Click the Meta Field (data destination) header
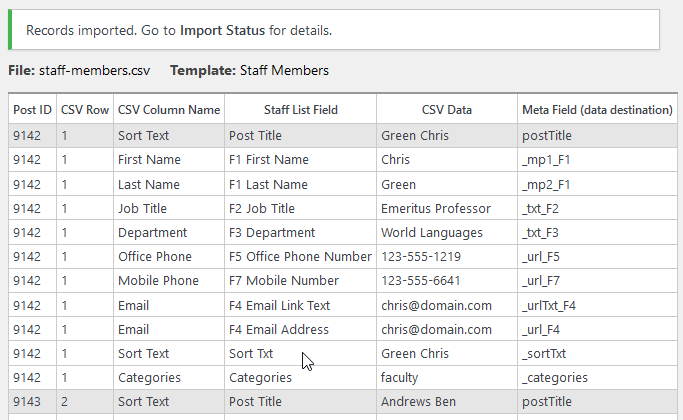The height and width of the screenshot is (420, 683). 597,110
